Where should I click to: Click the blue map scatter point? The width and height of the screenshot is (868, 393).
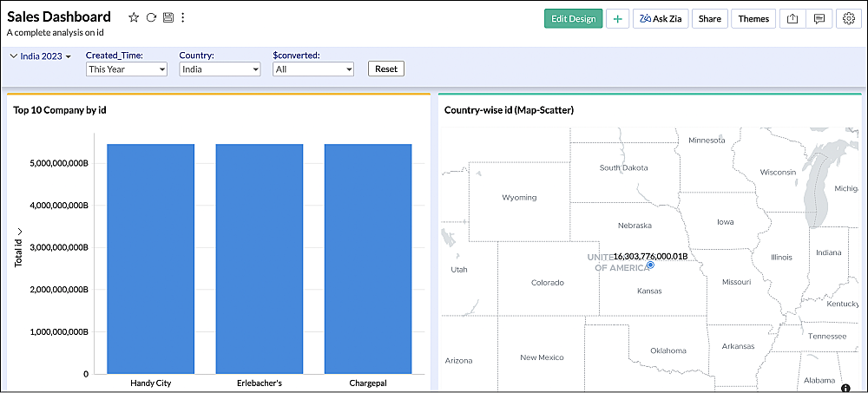(x=650, y=265)
